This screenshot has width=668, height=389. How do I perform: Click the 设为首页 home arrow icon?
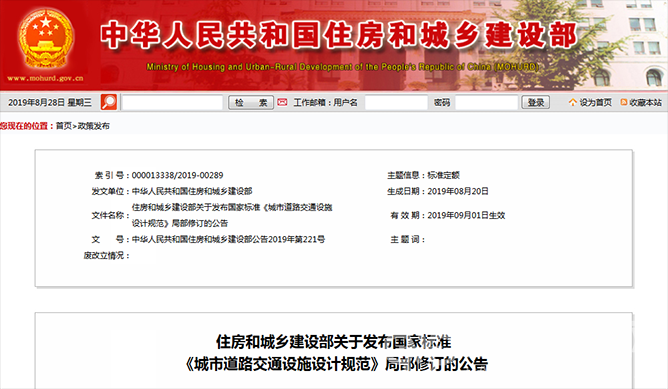tap(573, 102)
